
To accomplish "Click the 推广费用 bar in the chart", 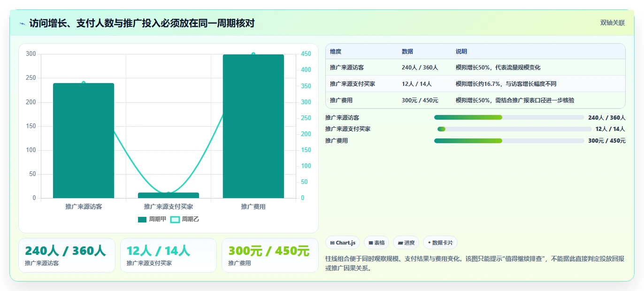I will (253, 126).
